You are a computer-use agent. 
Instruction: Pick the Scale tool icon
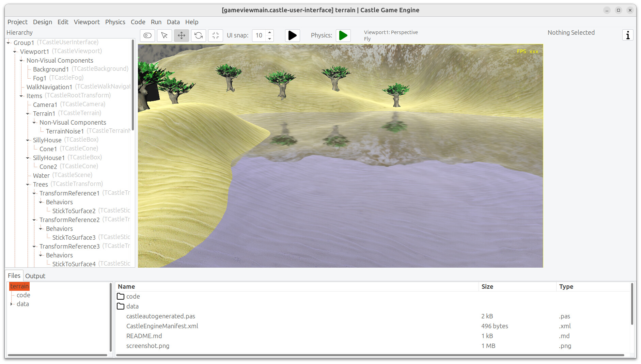click(216, 35)
